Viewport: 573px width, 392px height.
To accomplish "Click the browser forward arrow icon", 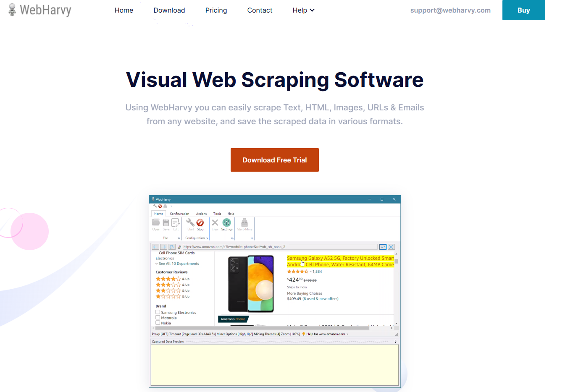I will coord(163,247).
